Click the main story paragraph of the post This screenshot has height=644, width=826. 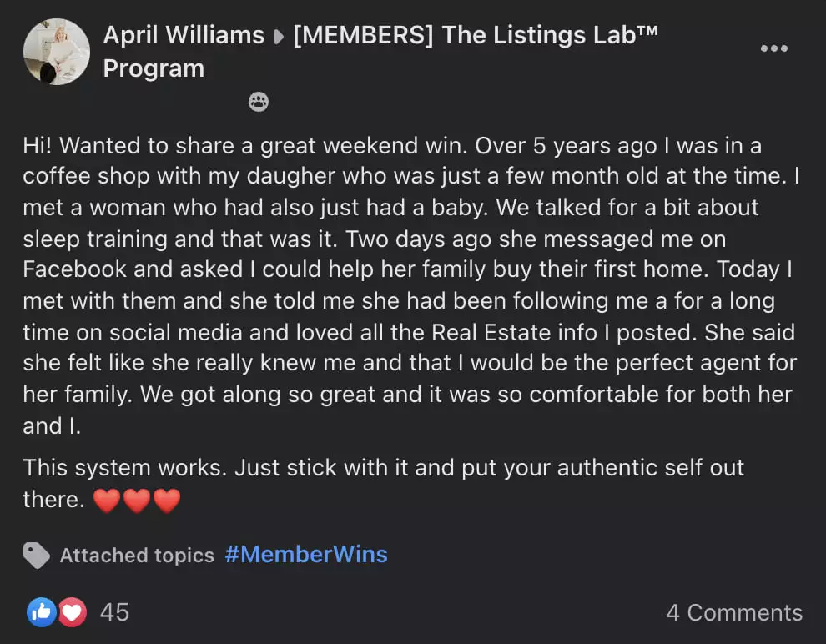(410, 285)
